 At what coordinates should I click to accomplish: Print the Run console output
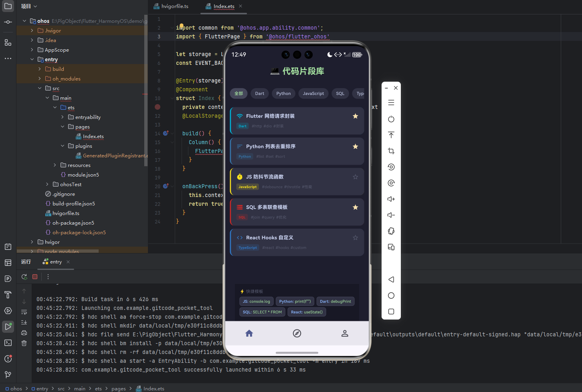(x=24, y=333)
